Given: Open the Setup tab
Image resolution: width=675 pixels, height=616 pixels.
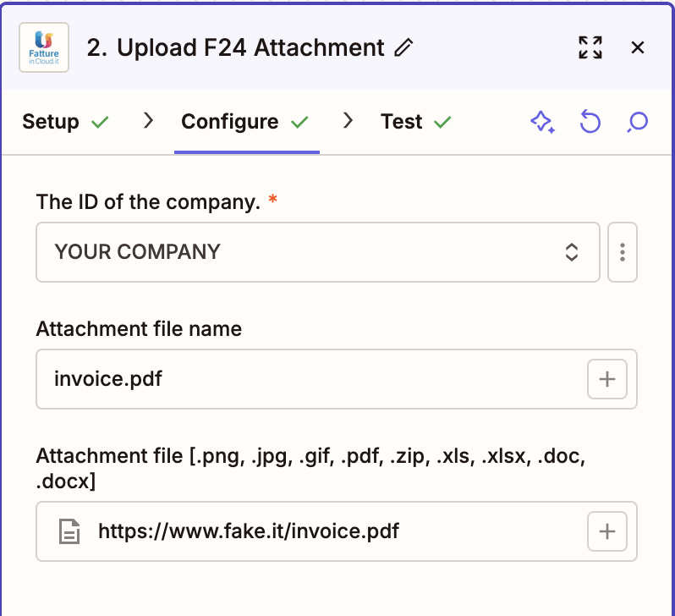Looking at the screenshot, I should coord(65,122).
